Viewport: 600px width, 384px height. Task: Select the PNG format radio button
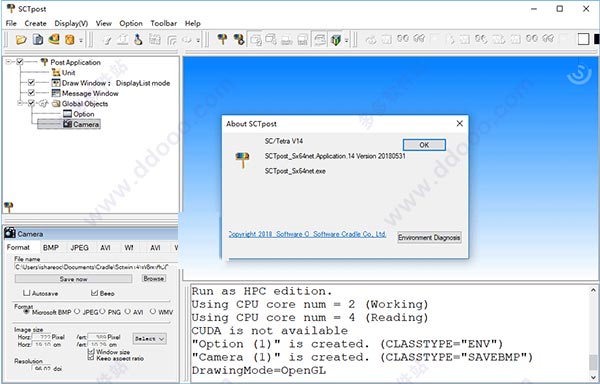click(x=103, y=312)
